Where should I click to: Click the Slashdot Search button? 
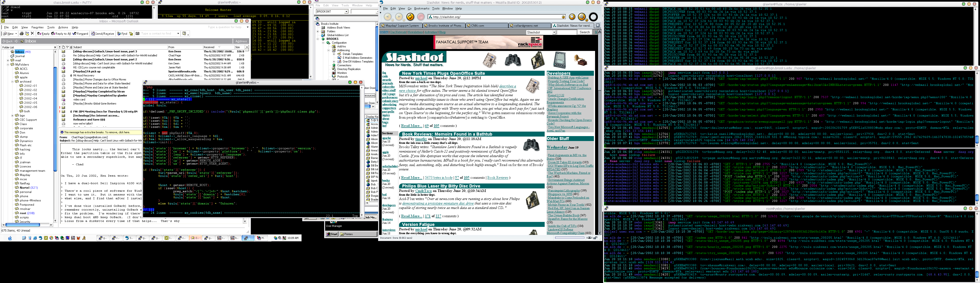tap(585, 32)
